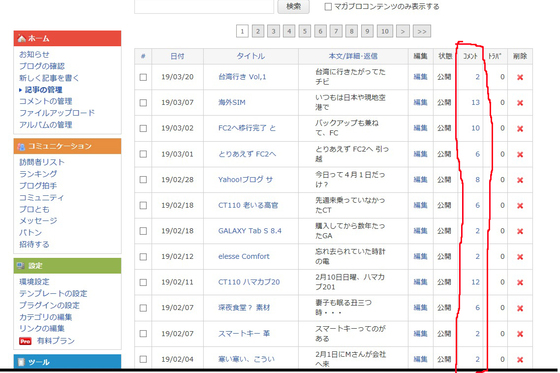Screen dimensions: 560x373
Task: Open ブログ拍手 in sidebar
Action: pyautogui.click(x=38, y=186)
